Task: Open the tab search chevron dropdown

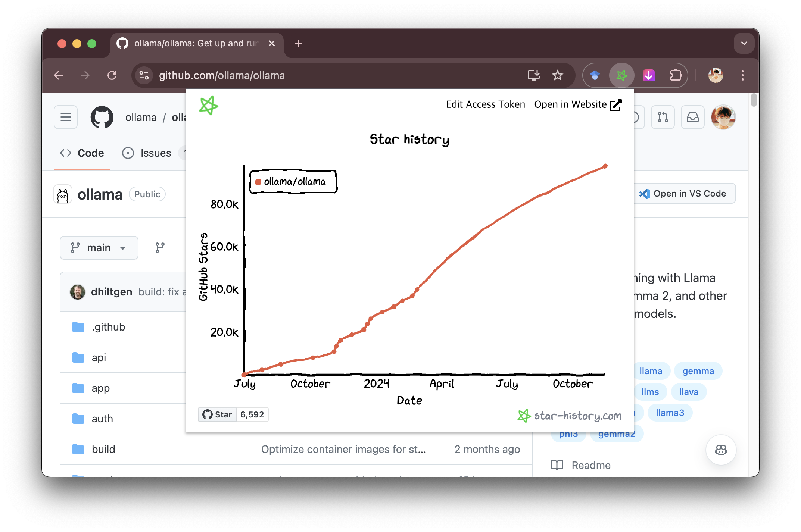Action: (x=744, y=44)
